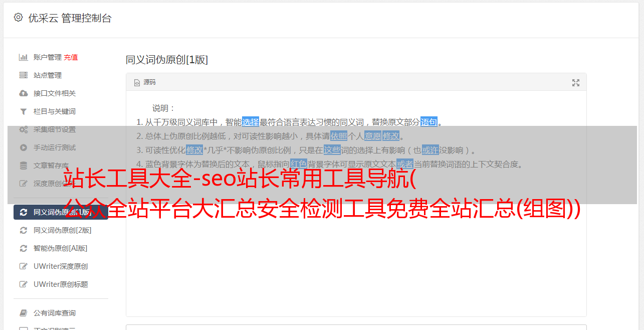Open 同义词伪原创[1版] active menu item
Image resolution: width=644 pixels, height=330 pixels.
click(x=61, y=212)
